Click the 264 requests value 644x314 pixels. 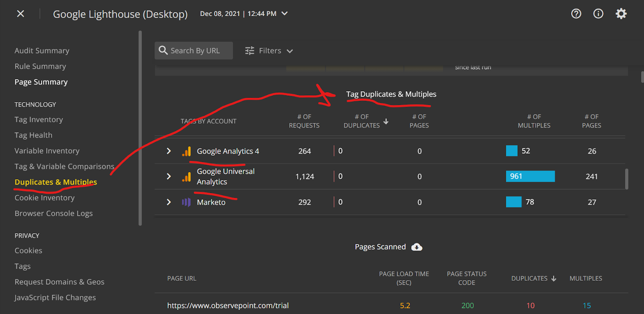click(x=305, y=151)
